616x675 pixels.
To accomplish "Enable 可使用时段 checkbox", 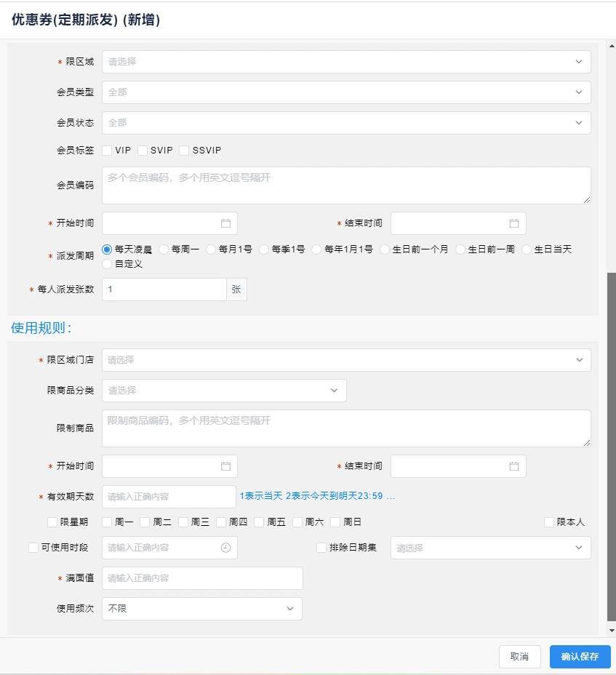I will [33, 548].
